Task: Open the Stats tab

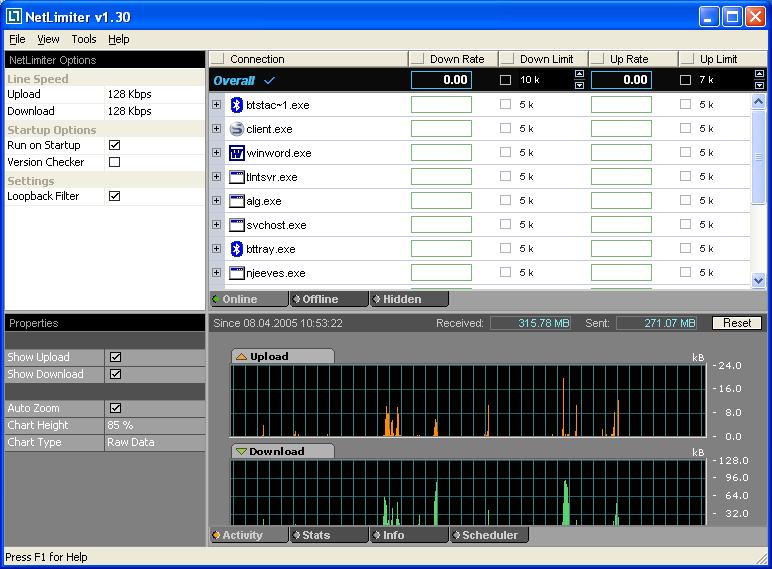Action: click(x=329, y=535)
